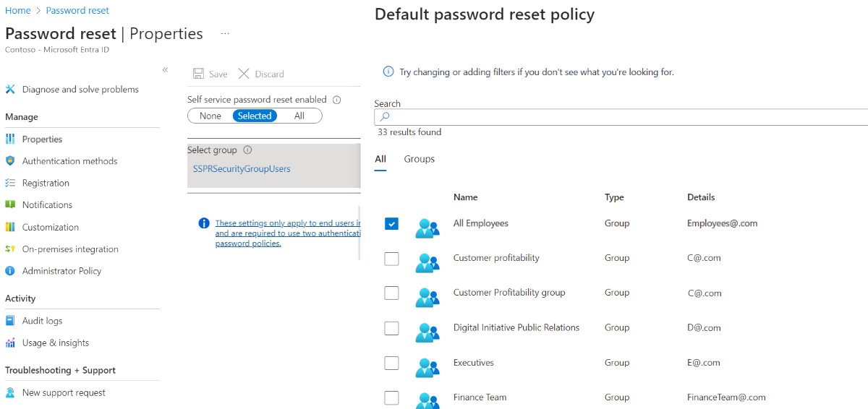Click the Audit logs icon
Image resolution: width=868 pixels, height=409 pixels.
coord(10,321)
